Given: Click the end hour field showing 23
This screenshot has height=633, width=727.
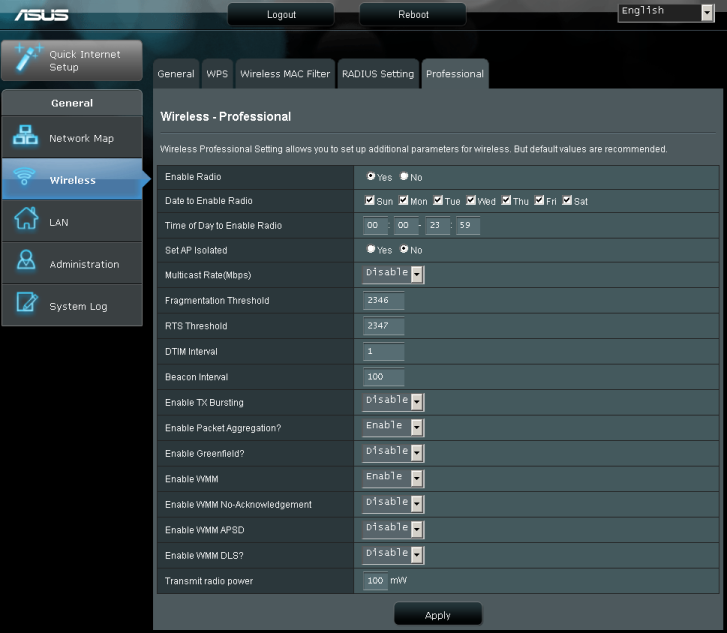Looking at the screenshot, I should [x=438, y=225].
